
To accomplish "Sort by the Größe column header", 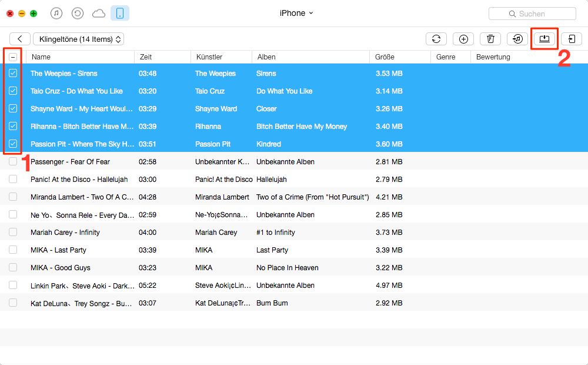I will point(400,57).
